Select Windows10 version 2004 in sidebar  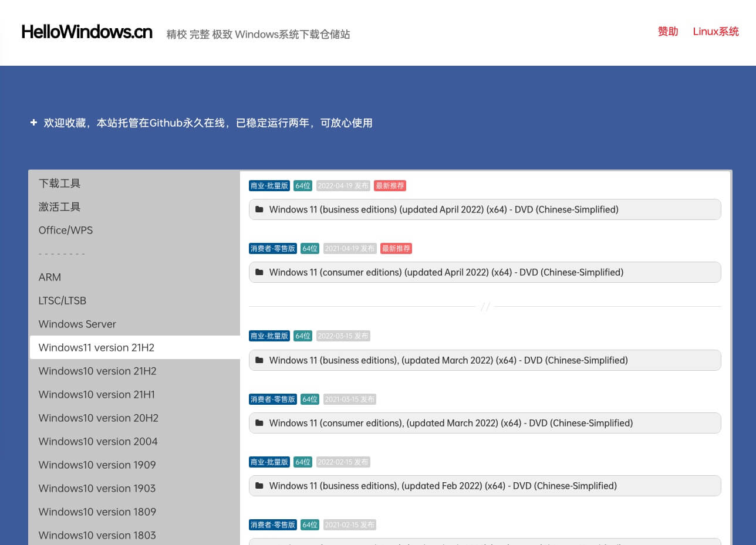135,441
